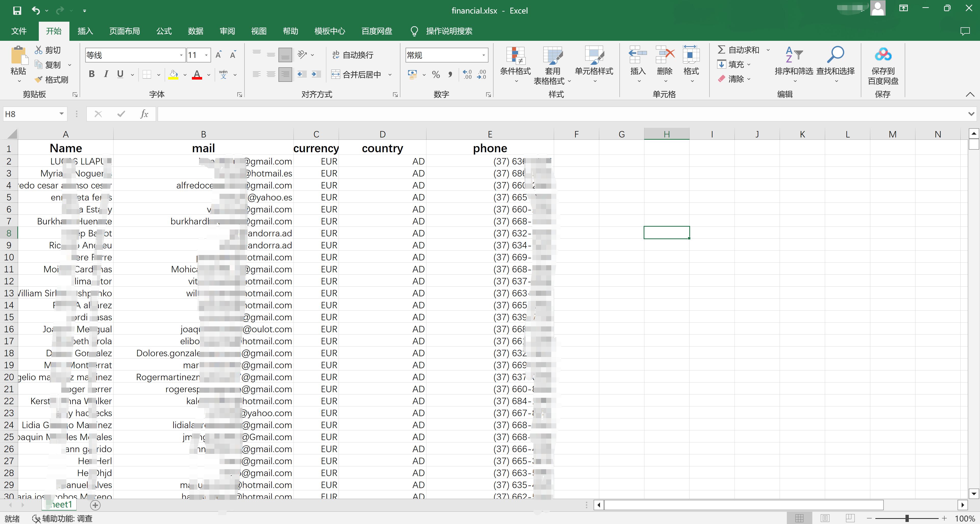Open Conditional Formatting (条件格式)
The height and width of the screenshot is (524, 980).
515,65
